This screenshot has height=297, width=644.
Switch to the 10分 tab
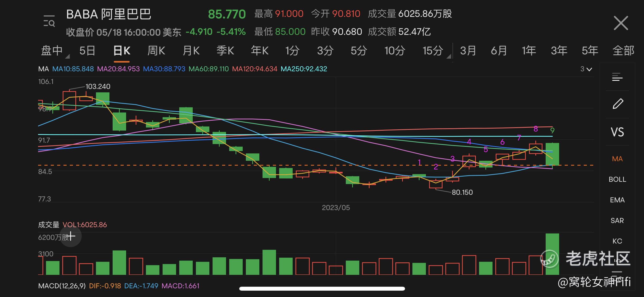pos(395,50)
